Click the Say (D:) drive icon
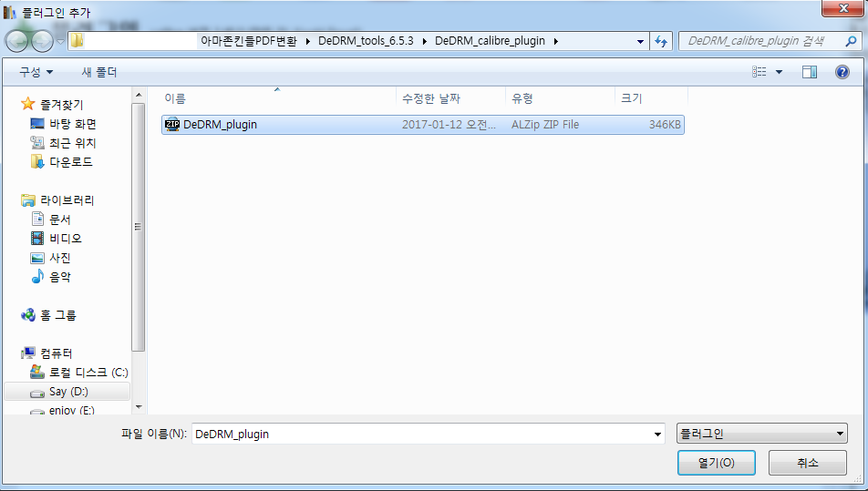The image size is (868, 491). (37, 393)
